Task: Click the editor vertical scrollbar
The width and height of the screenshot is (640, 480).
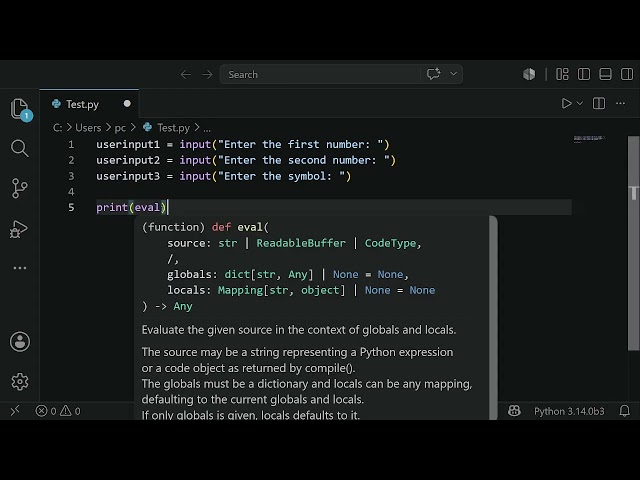Action: click(633, 243)
